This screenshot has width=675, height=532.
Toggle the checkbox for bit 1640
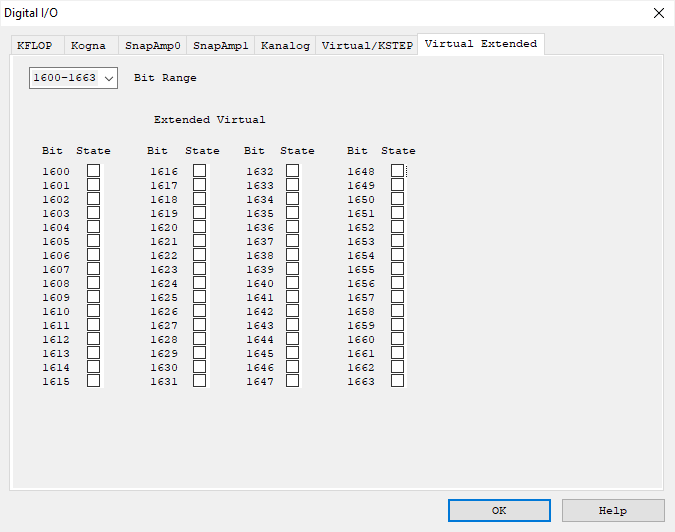point(293,283)
